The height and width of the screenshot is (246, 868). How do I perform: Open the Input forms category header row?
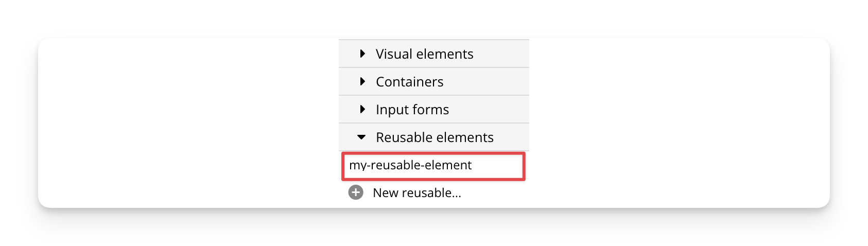click(433, 110)
